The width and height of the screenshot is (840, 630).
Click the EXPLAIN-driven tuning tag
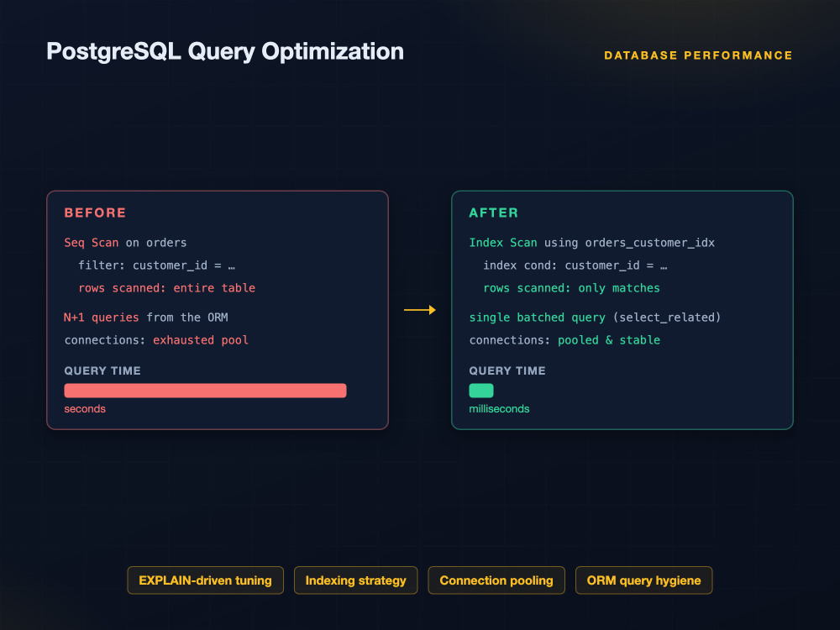(205, 580)
